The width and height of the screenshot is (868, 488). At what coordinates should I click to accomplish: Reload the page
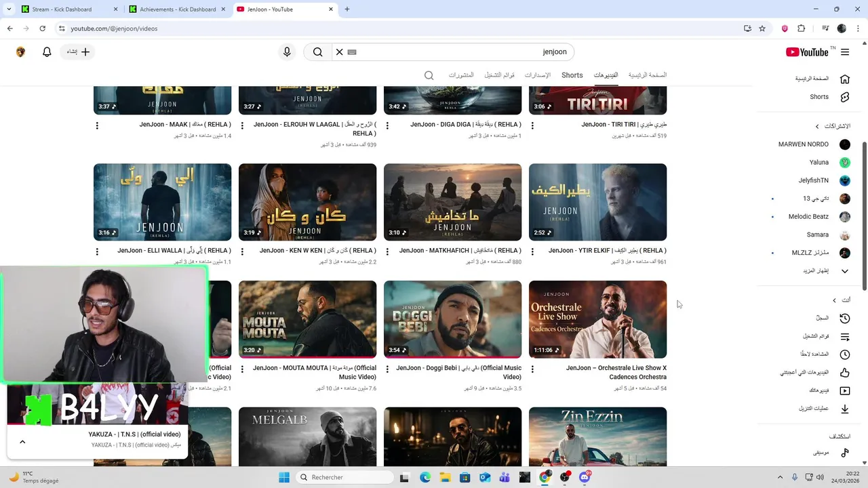pyautogui.click(x=42, y=28)
